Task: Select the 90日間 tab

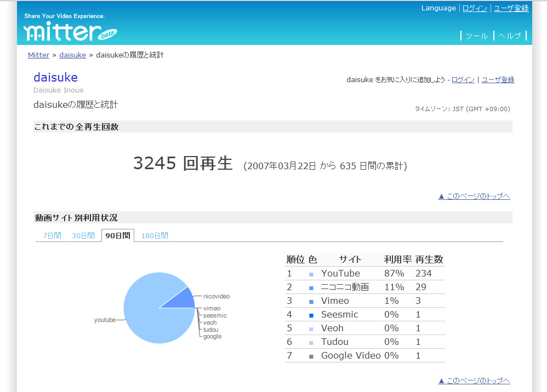Action: click(x=118, y=236)
